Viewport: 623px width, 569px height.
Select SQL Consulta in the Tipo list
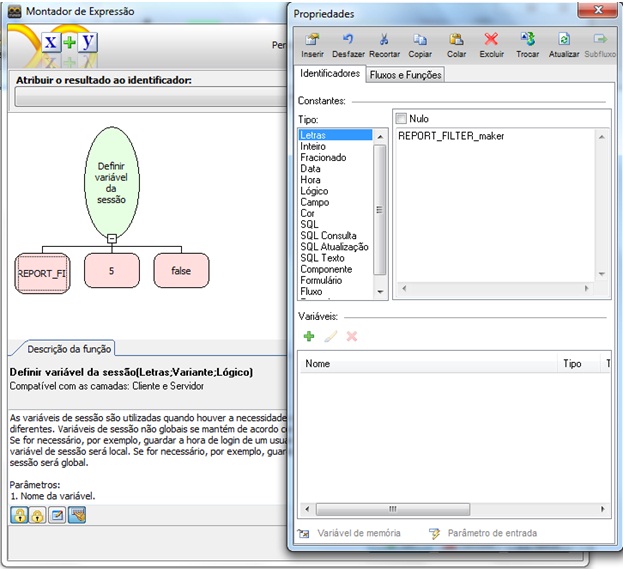(x=335, y=236)
